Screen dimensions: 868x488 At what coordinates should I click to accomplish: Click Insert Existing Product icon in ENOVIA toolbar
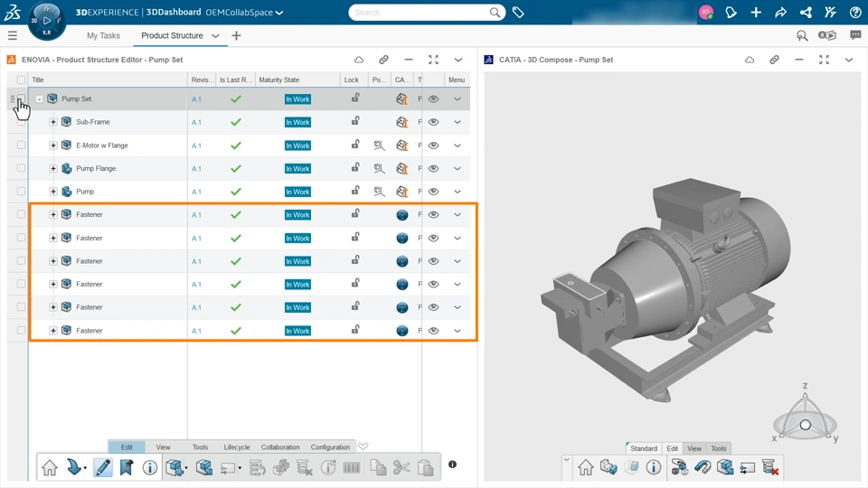203,467
